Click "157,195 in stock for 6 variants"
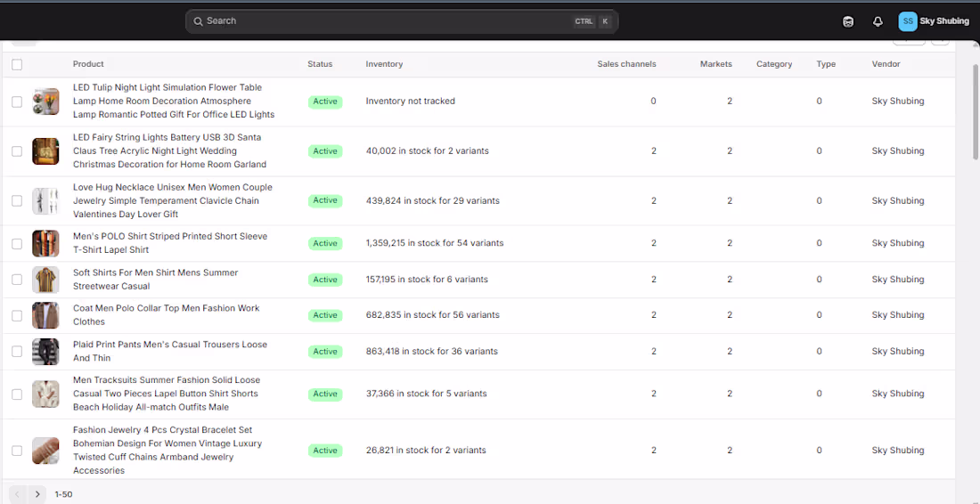The width and height of the screenshot is (980, 504). tap(427, 280)
